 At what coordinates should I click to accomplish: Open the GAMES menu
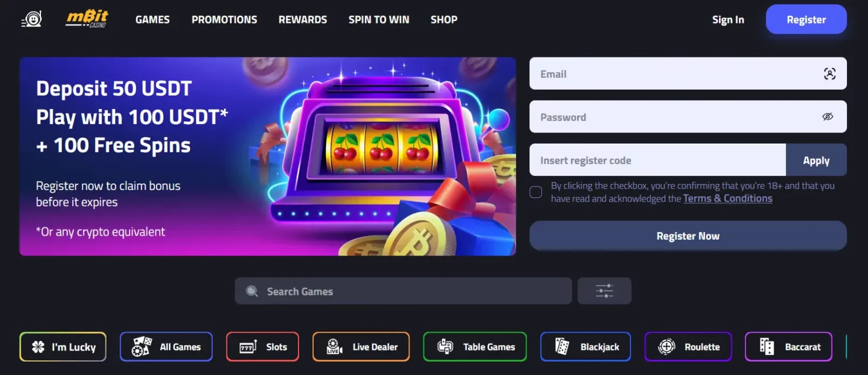click(152, 19)
